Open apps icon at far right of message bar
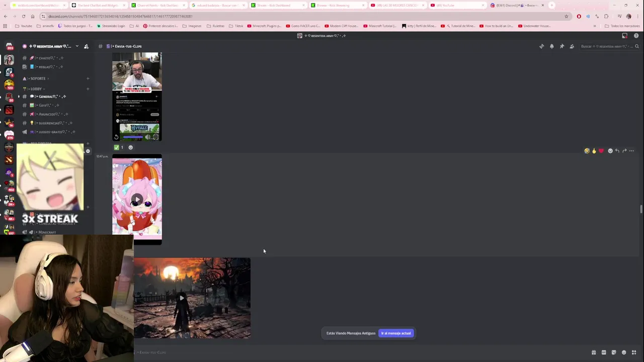The image size is (644, 362). (x=634, y=352)
